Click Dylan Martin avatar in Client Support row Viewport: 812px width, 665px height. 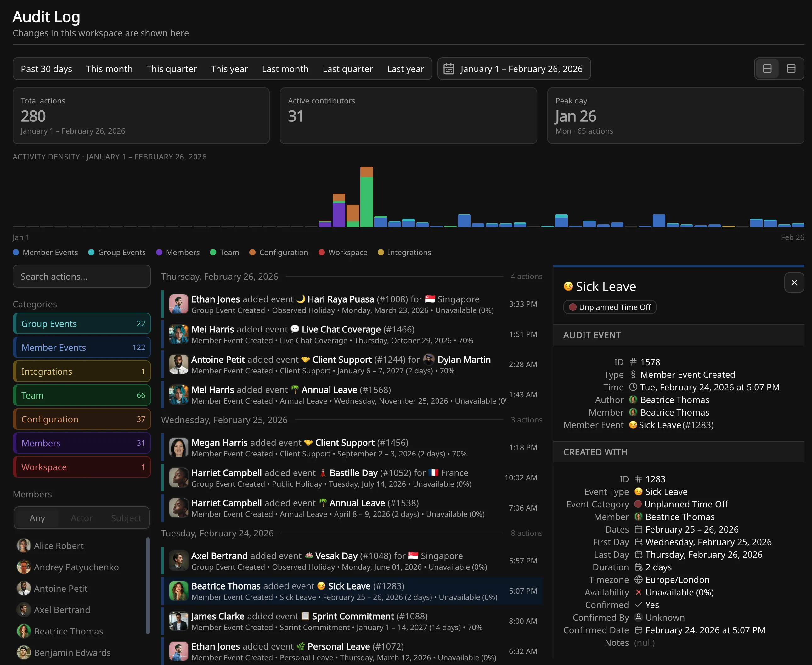(x=429, y=359)
